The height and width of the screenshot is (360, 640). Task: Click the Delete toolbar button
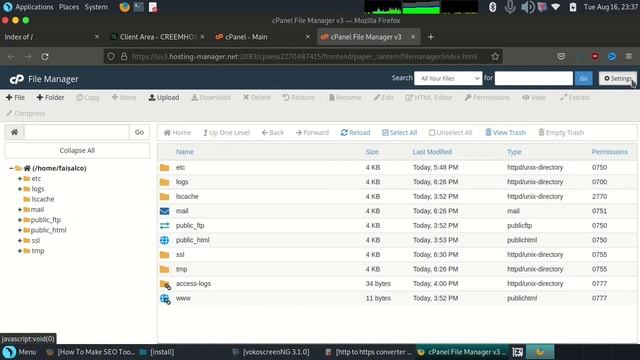point(257,98)
